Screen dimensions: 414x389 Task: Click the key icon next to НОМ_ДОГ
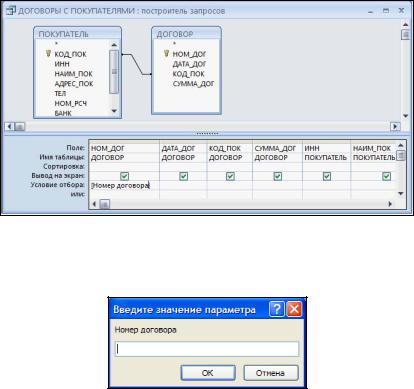[x=167, y=53]
